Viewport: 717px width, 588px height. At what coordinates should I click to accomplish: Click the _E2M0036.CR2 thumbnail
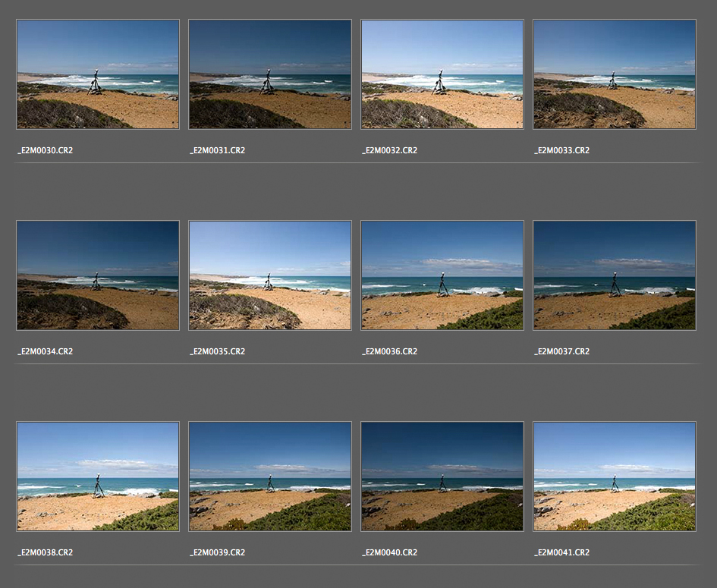(442, 275)
